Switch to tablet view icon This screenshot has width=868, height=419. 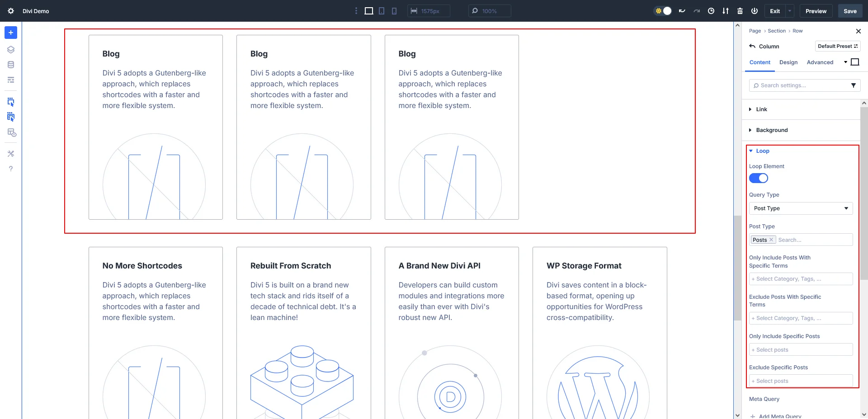(382, 11)
